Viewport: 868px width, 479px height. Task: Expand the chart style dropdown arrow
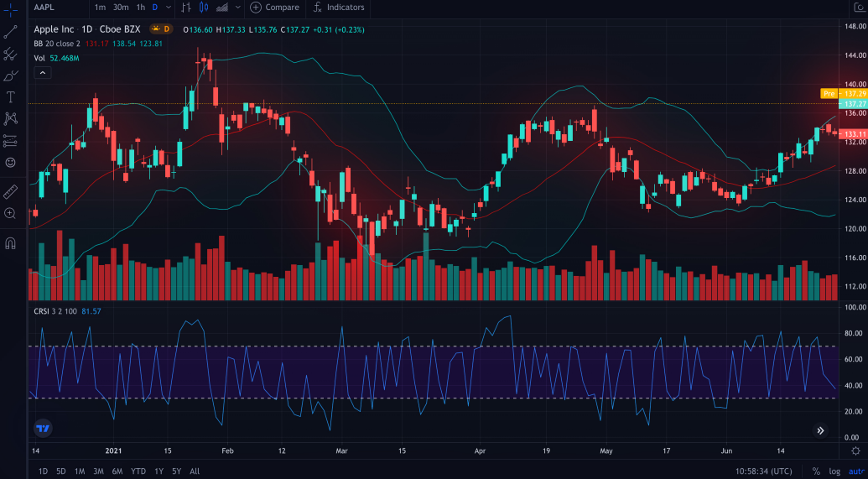238,8
